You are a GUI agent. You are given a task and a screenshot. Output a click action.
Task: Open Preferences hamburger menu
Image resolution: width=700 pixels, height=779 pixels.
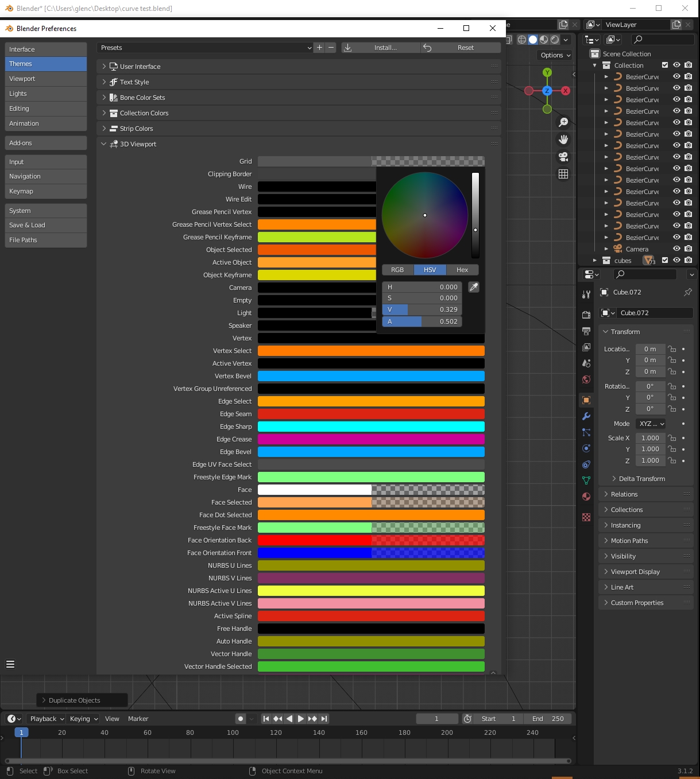pos(10,664)
